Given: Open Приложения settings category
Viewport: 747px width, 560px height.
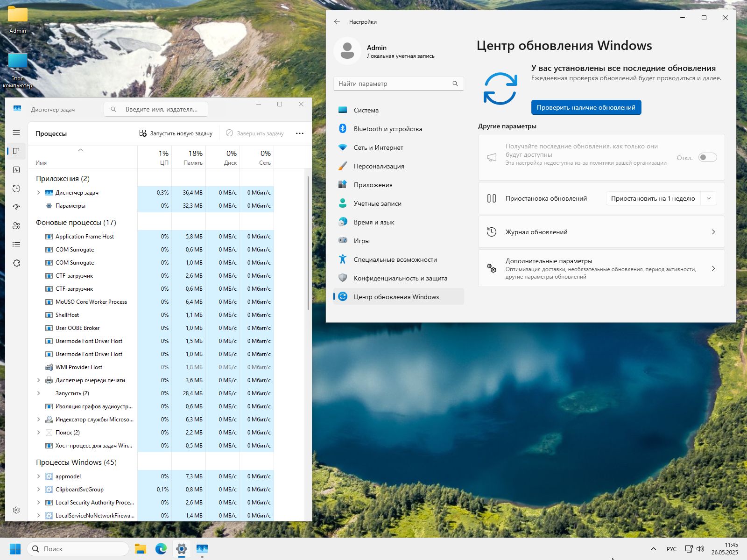Looking at the screenshot, I should 399,185.
